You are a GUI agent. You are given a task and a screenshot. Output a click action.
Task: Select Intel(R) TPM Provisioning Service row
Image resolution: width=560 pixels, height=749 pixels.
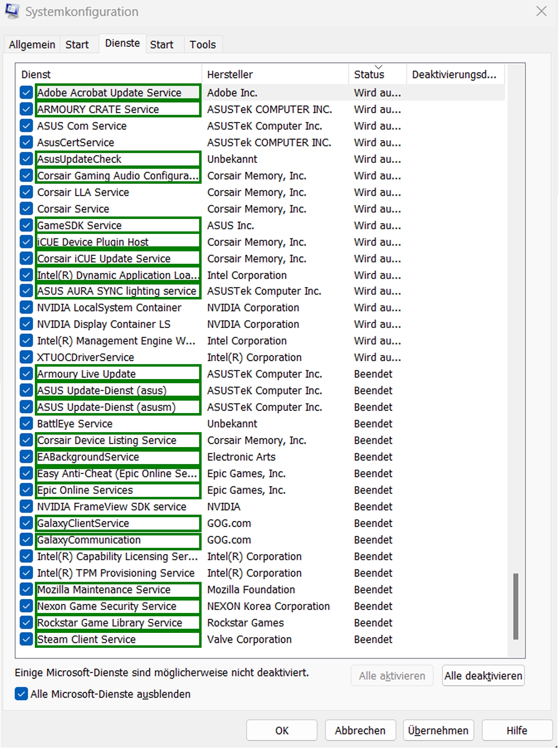[x=261, y=573]
